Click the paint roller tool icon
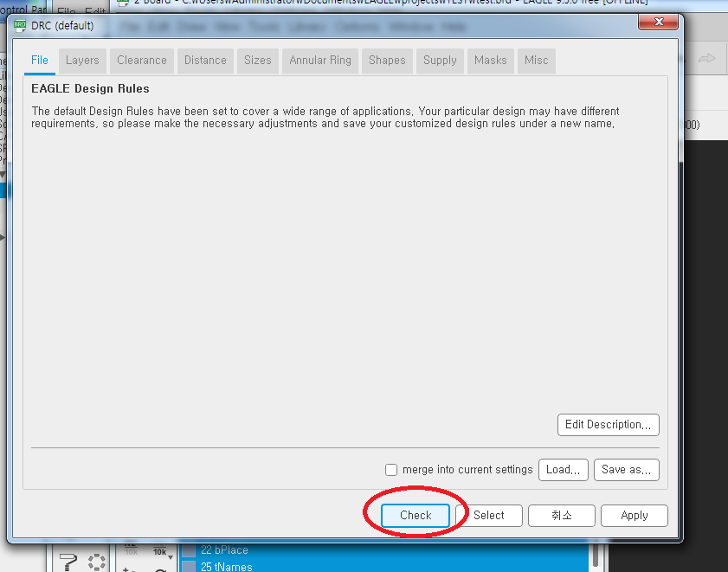The width and height of the screenshot is (728, 572). pos(68,562)
